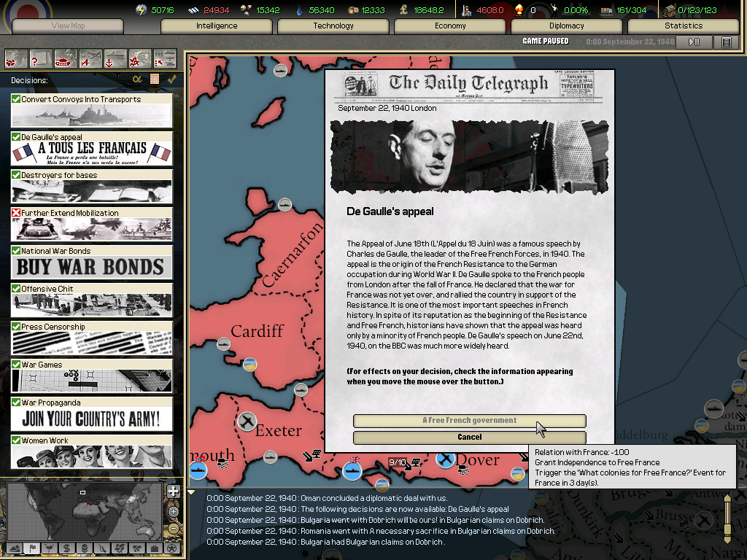Select the terrain map mode mountain icon
The image size is (747, 560).
pyautogui.click(x=15, y=548)
